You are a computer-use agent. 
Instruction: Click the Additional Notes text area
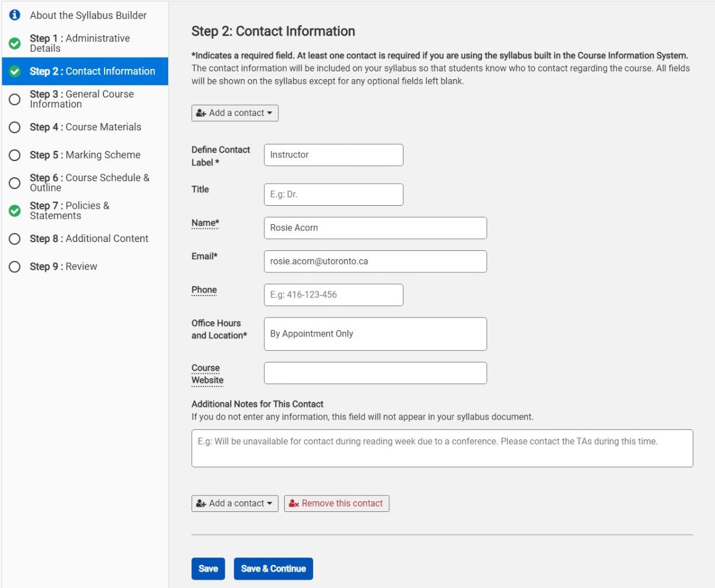(x=442, y=448)
